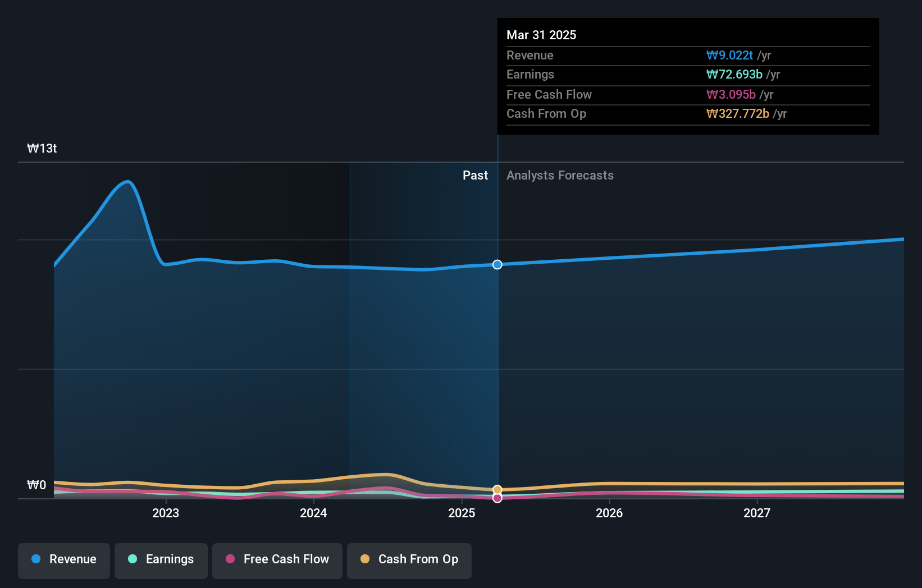Toggle the Free Cash Flow legend button
922x588 pixels.
[x=277, y=561]
